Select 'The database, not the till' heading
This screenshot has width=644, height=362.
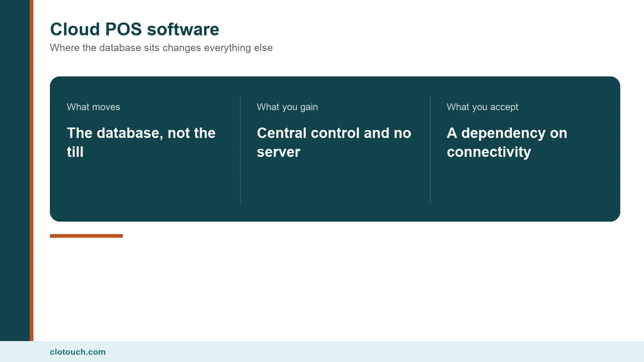click(x=141, y=142)
